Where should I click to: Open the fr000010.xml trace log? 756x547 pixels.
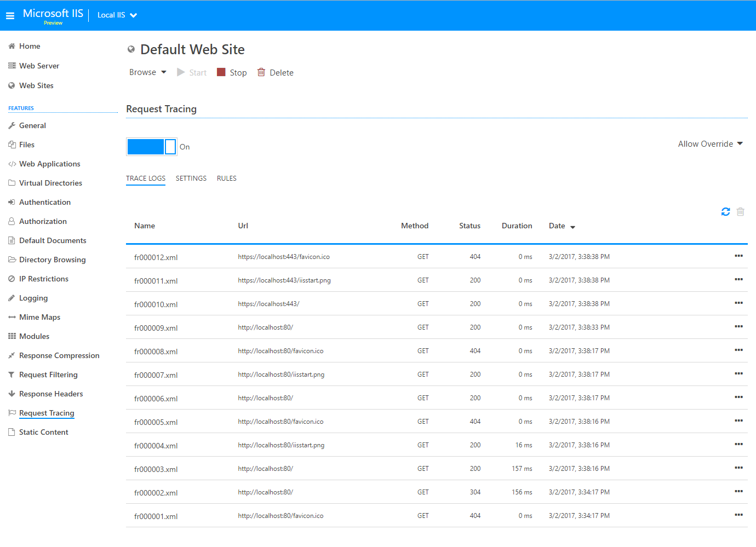[156, 304]
